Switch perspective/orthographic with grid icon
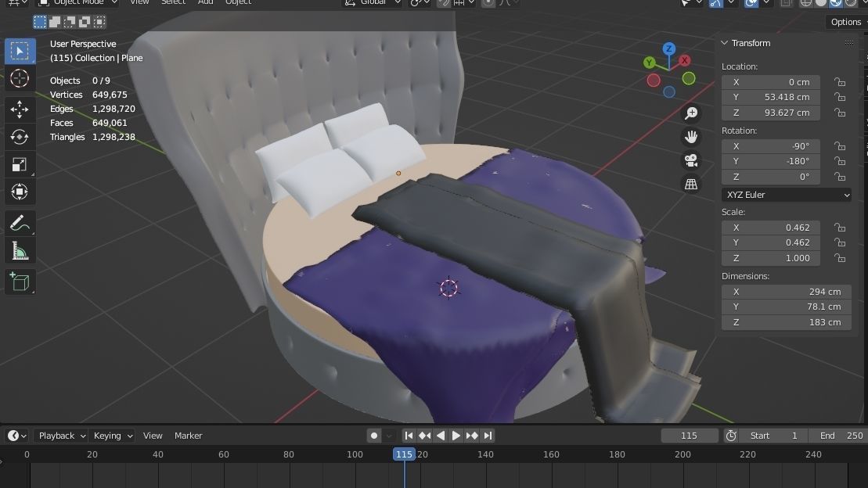 [x=691, y=184]
